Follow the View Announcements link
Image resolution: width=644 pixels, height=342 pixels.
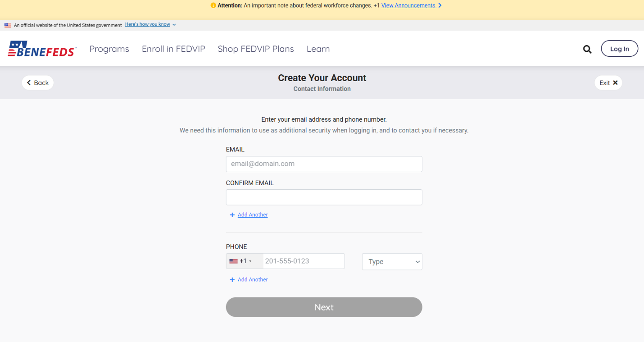[x=408, y=5]
